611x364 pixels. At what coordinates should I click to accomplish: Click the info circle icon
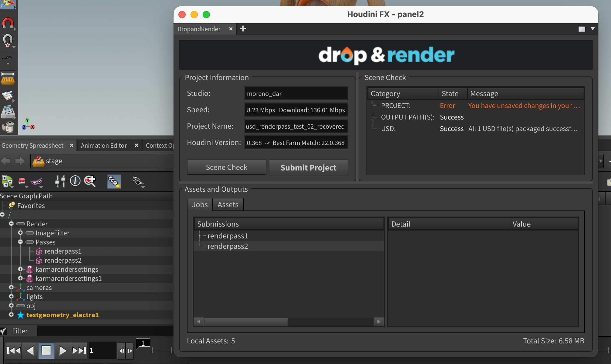[x=75, y=181]
